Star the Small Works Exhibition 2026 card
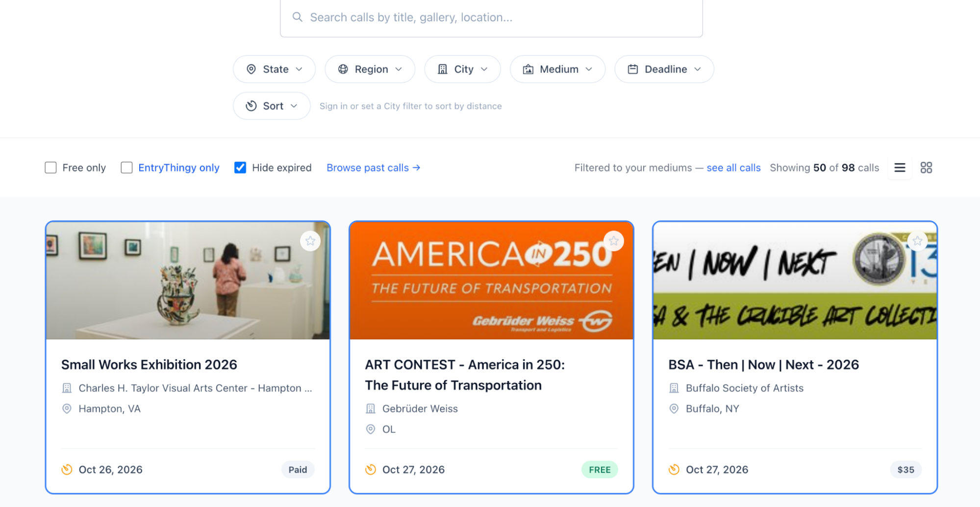 [x=310, y=241]
